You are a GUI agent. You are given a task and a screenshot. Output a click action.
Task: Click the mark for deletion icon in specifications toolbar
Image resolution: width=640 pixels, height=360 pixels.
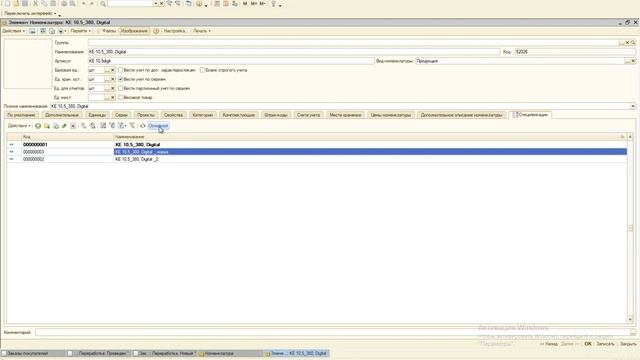click(x=73, y=126)
